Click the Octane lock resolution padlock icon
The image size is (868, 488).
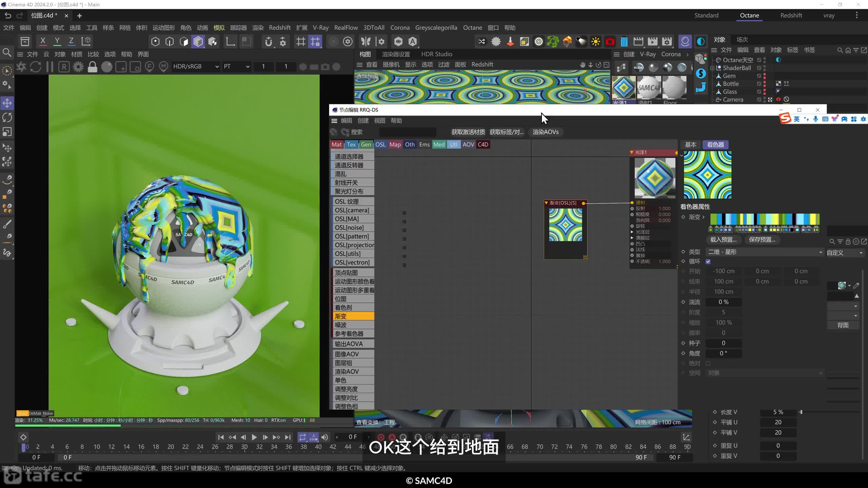click(x=92, y=67)
